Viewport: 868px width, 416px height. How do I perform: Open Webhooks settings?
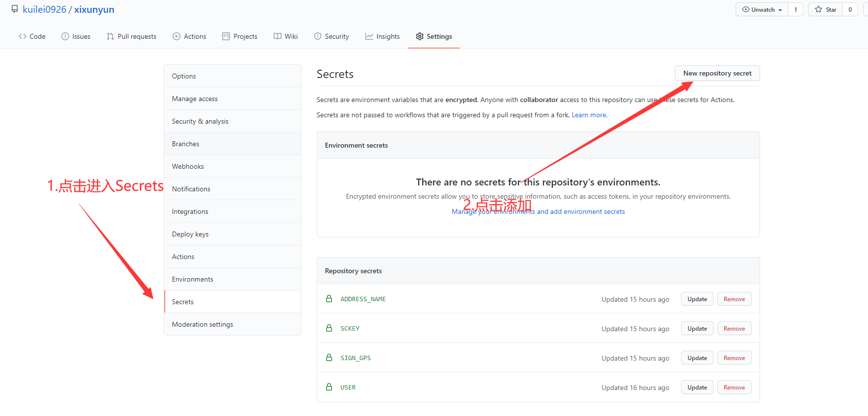(x=232, y=166)
